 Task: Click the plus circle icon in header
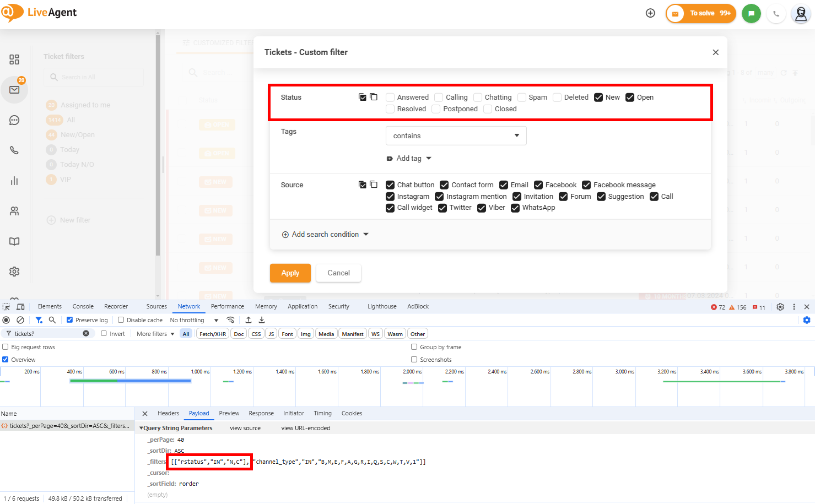click(x=650, y=13)
